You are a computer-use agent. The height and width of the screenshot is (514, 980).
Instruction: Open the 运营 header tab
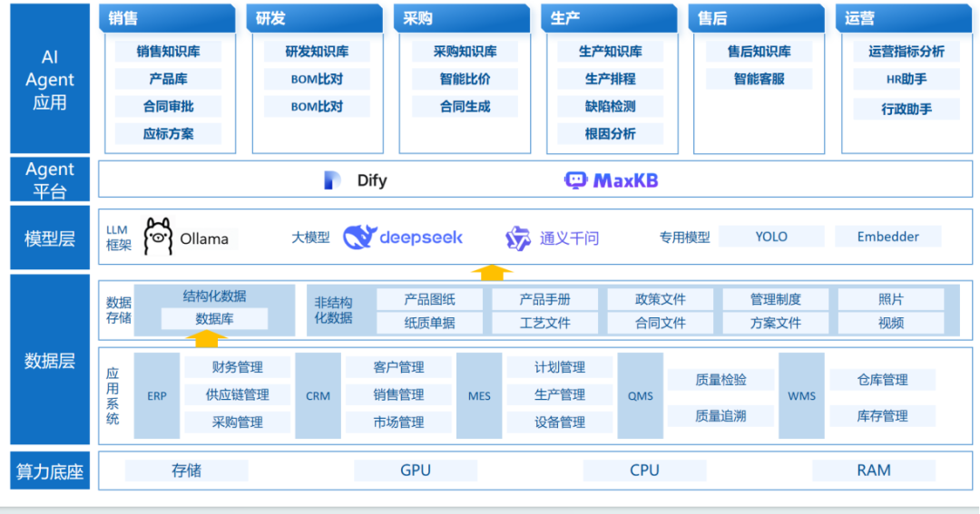pyautogui.click(x=904, y=19)
